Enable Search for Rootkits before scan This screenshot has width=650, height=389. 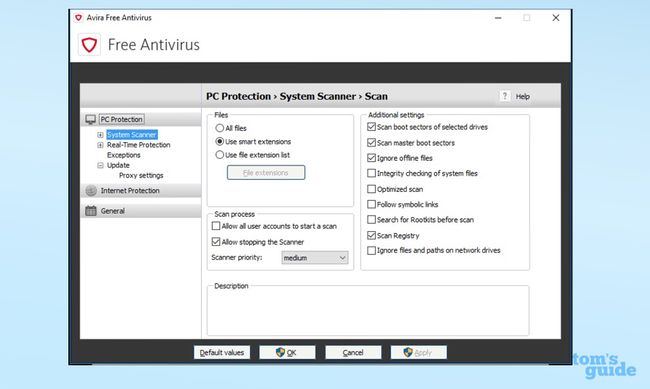[x=371, y=219]
